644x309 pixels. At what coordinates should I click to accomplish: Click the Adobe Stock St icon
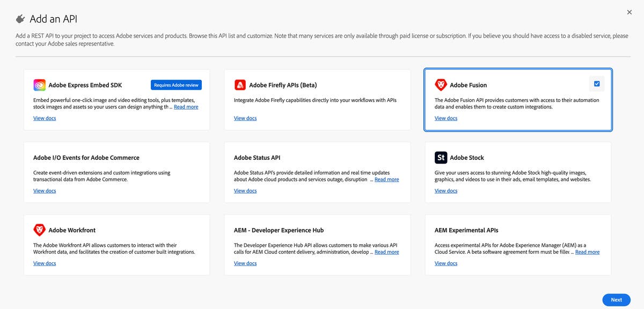click(x=441, y=157)
